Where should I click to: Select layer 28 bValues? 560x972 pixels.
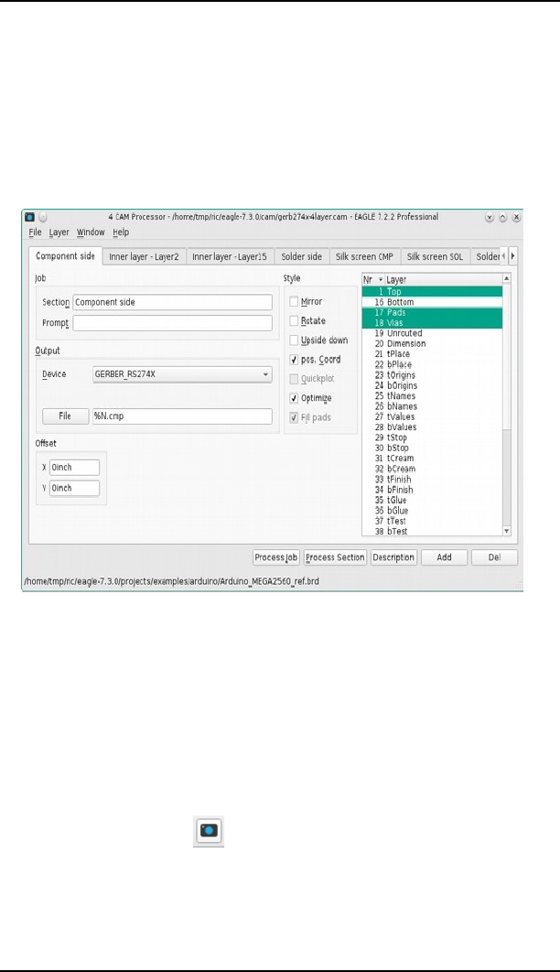[433, 427]
